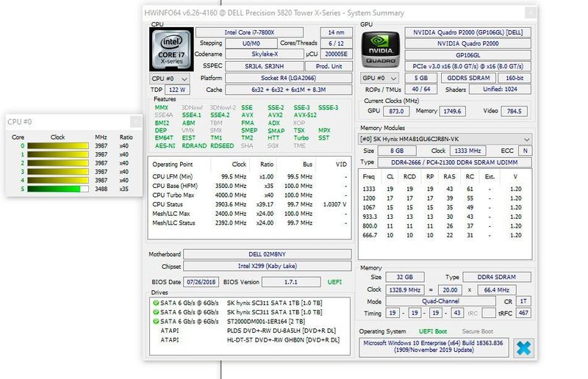Click the Shaders Unified: 1024 field
This screenshot has width=588, height=379.
tap(500, 89)
